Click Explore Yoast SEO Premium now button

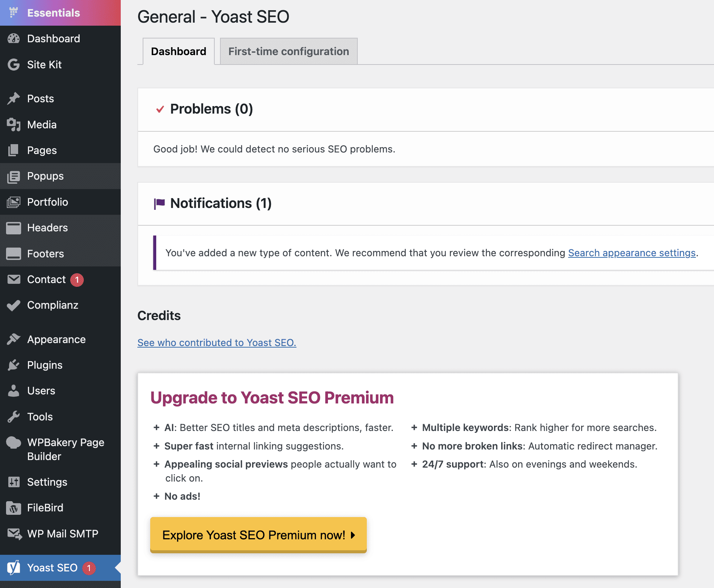[259, 535]
